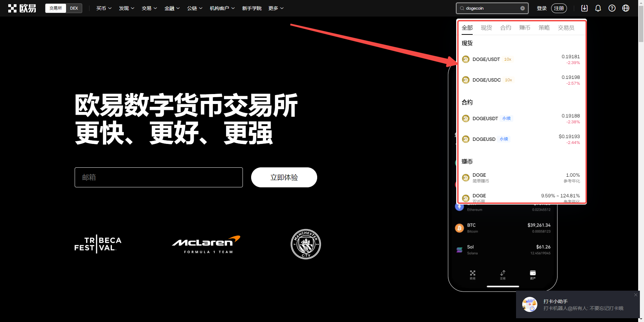Open the download app icon
This screenshot has width=644, height=322.
point(584,8)
